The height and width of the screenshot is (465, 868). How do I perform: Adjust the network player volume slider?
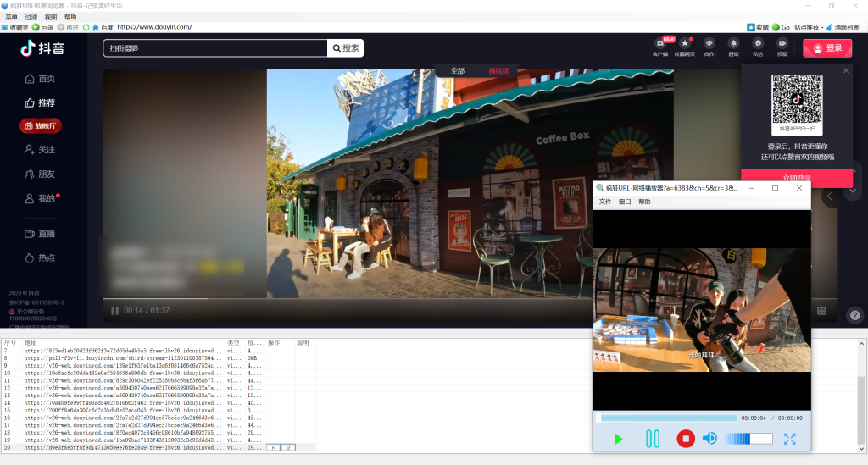pos(748,439)
